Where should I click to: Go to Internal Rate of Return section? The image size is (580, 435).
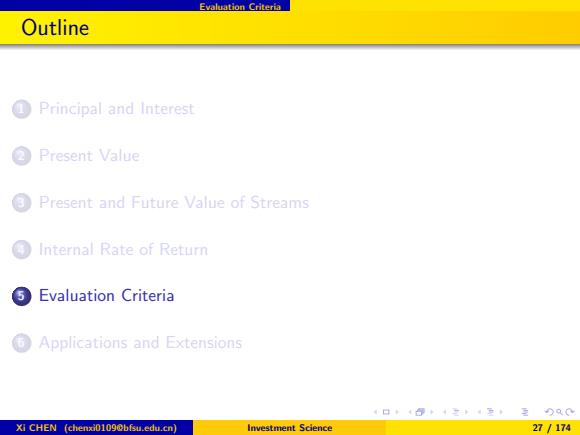point(123,249)
